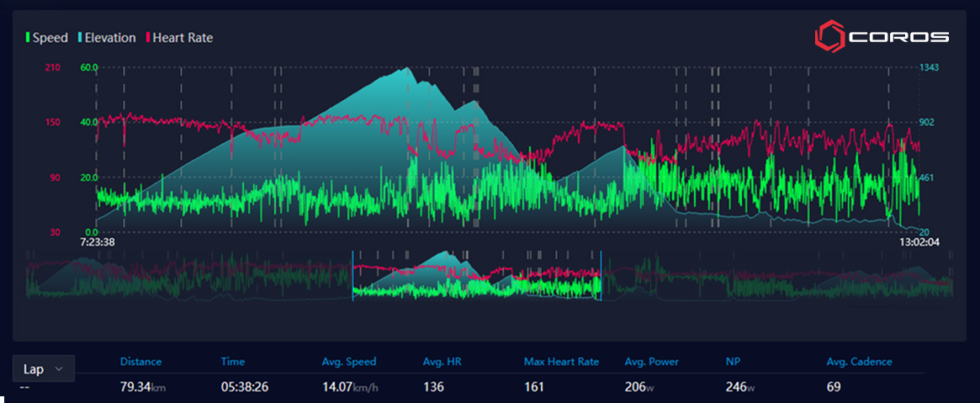
Task: Click the 1343 elevation axis label
Action: [928, 66]
